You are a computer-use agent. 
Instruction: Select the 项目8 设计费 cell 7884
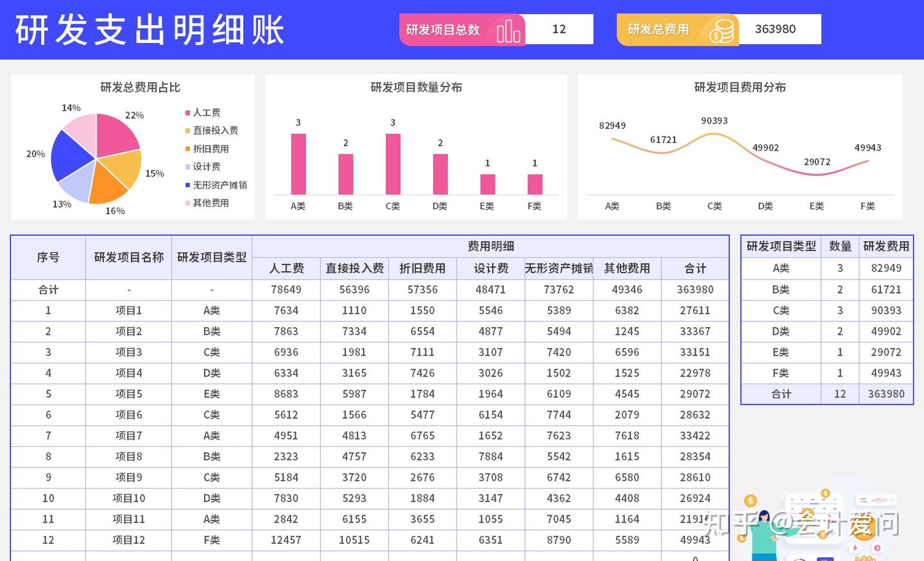tap(491, 456)
